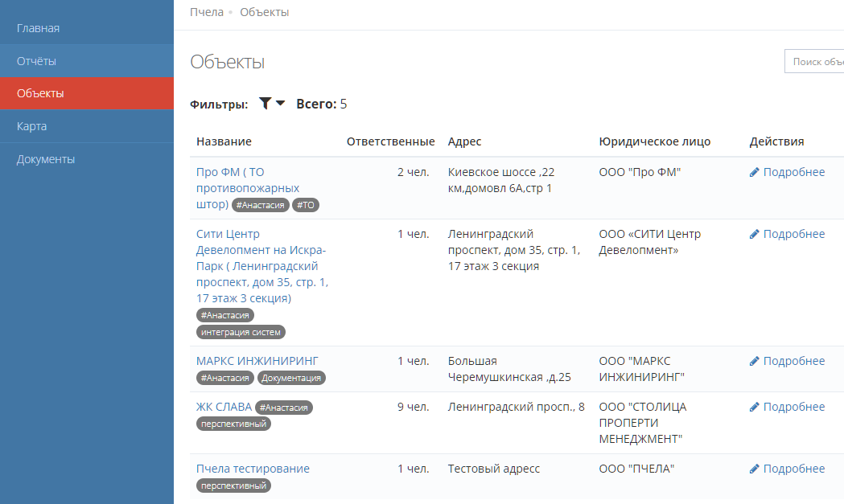Click pencil icon for МАРКС ИНЖИНИРИНГ row

(755, 361)
